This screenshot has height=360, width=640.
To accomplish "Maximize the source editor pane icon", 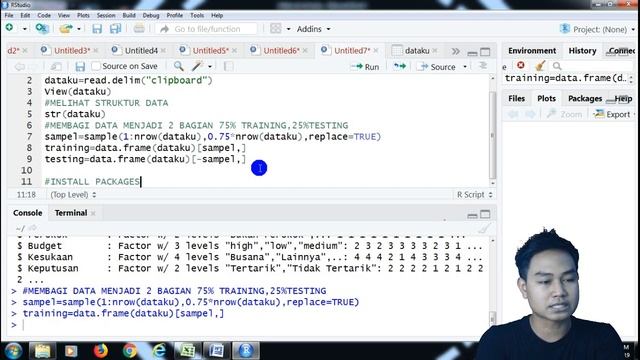I will tap(485, 52).
